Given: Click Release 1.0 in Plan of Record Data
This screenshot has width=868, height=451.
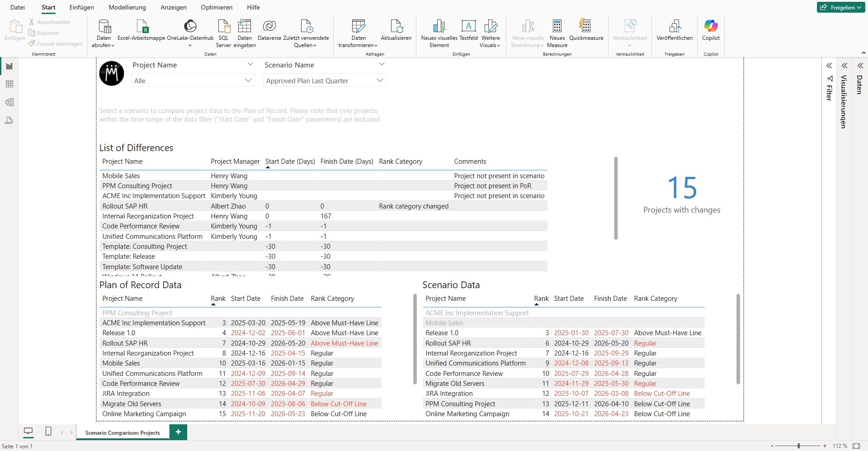Looking at the screenshot, I should tap(118, 333).
